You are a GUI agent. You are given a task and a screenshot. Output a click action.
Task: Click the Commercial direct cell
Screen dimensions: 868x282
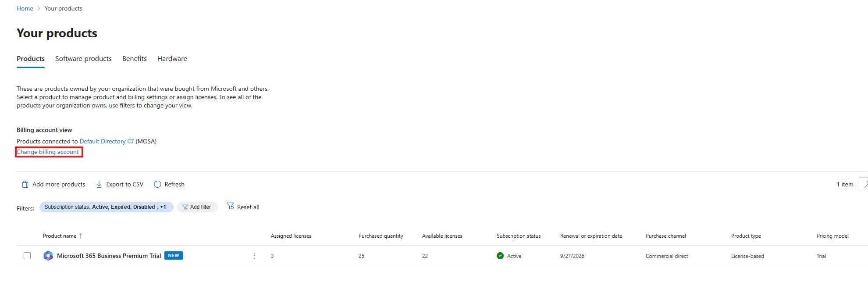click(x=667, y=256)
